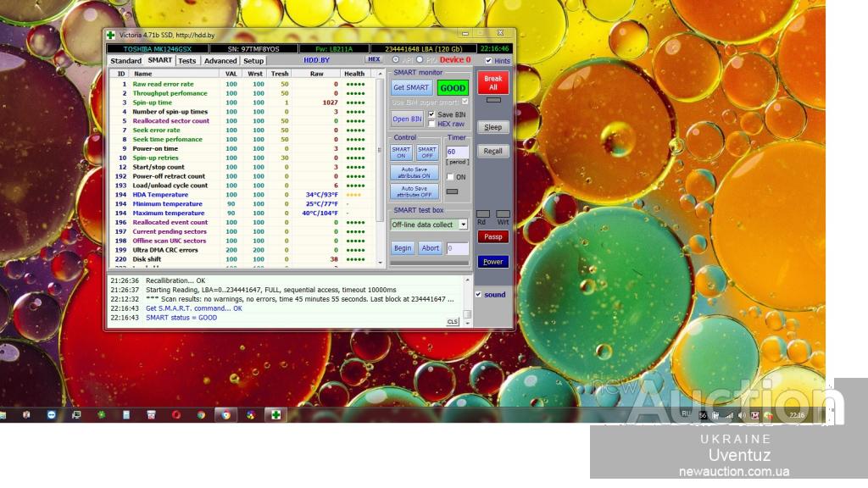The image size is (868, 488).
Task: Click the HEX button
Action: [374, 59]
